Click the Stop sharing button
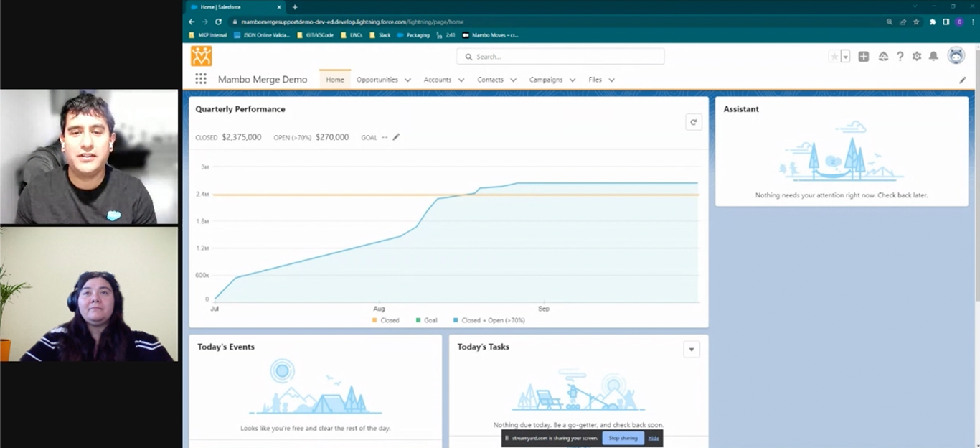The image size is (980, 448). tap(623, 438)
